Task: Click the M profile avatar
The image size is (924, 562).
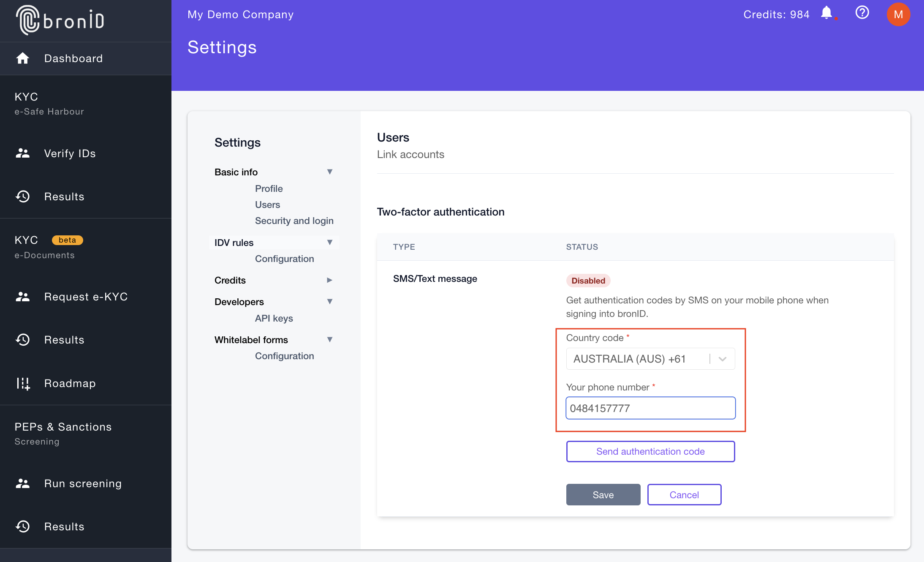Action: click(x=898, y=14)
